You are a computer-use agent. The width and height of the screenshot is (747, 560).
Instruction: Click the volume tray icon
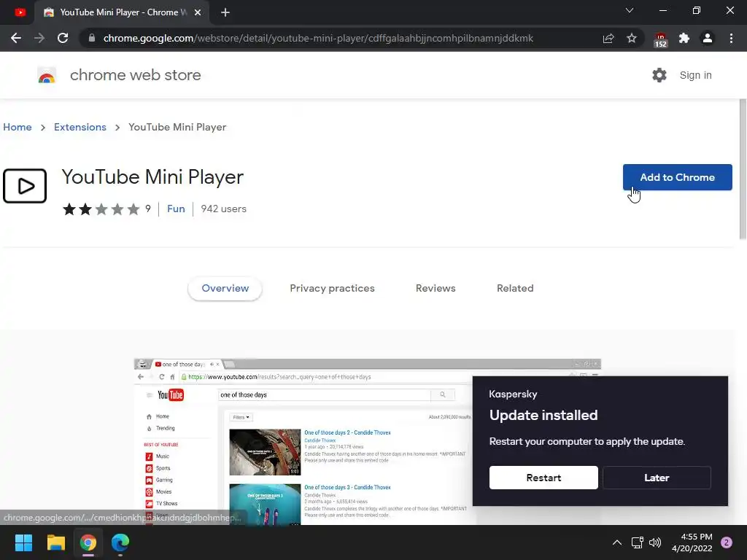coord(655,542)
